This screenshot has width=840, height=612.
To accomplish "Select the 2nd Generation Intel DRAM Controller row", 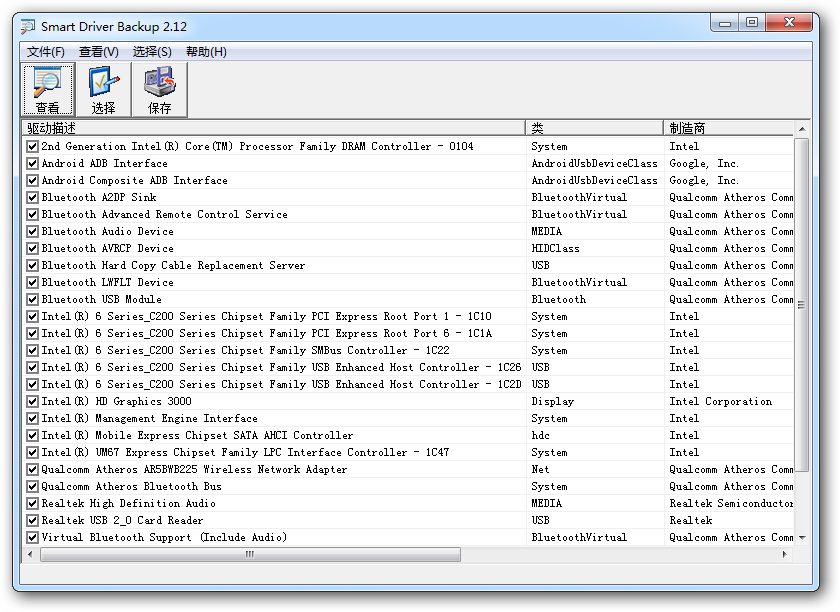I will click(x=409, y=146).
